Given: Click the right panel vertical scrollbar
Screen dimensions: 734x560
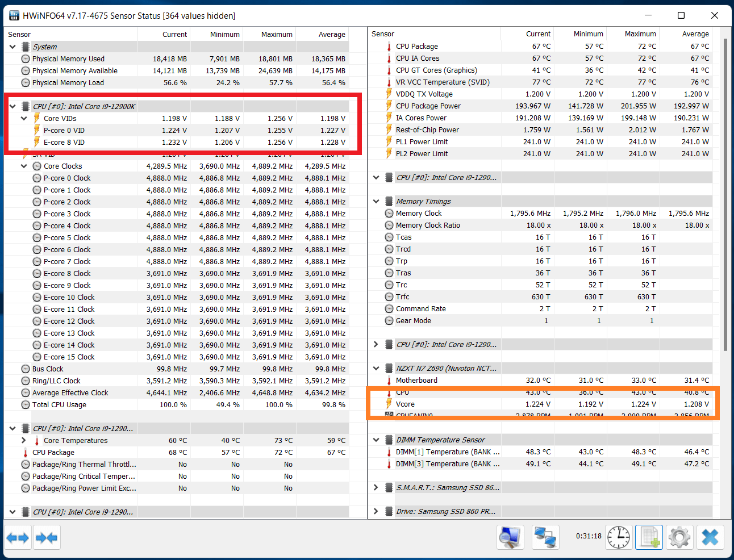Looking at the screenshot, I should pyautogui.click(x=725, y=193).
